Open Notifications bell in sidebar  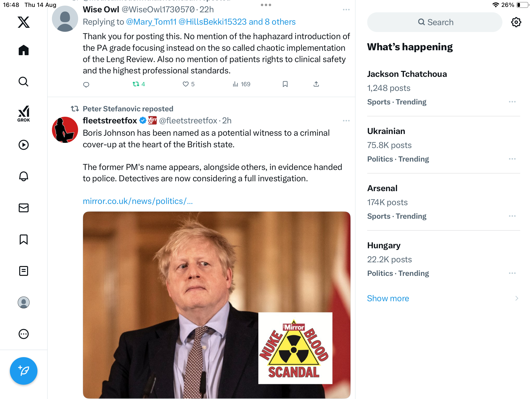point(24,176)
